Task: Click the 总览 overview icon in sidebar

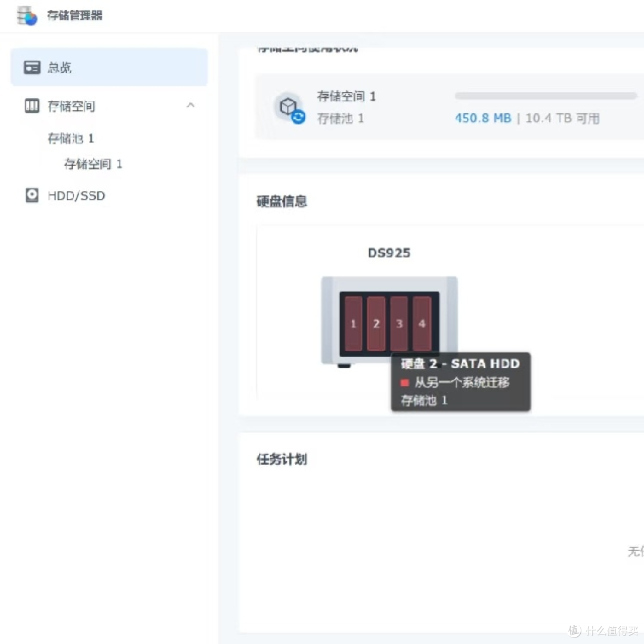Action: [x=32, y=67]
